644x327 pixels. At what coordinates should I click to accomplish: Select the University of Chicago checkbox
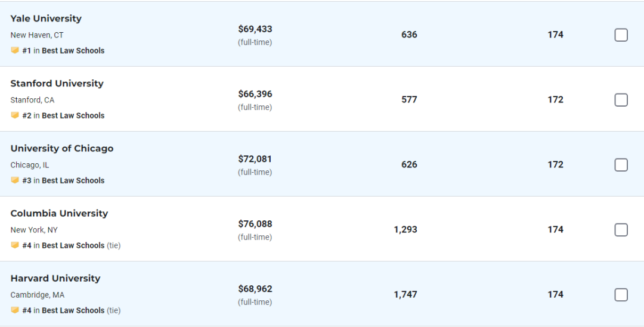point(621,164)
